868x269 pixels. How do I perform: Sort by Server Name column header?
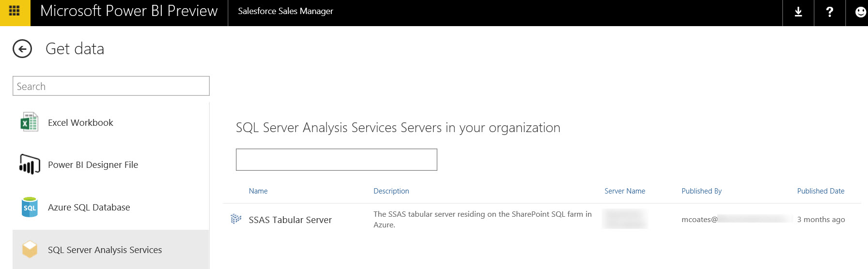(625, 191)
